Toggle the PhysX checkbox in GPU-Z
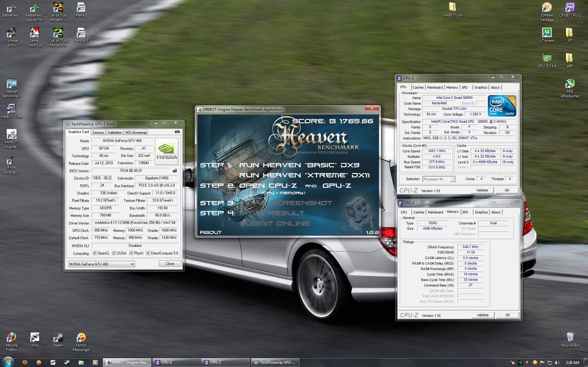This screenshot has width=588, height=367. coord(131,253)
